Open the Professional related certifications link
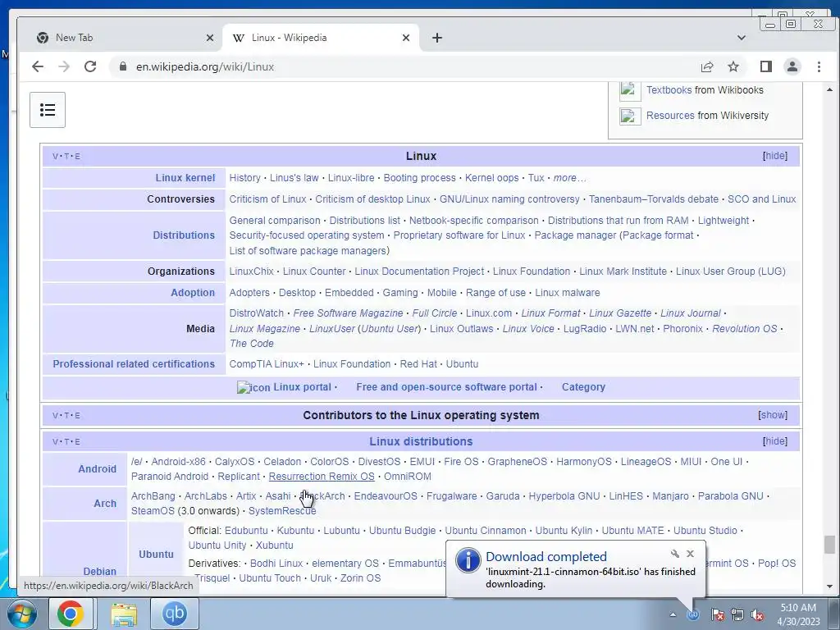The width and height of the screenshot is (840, 630). tap(134, 364)
